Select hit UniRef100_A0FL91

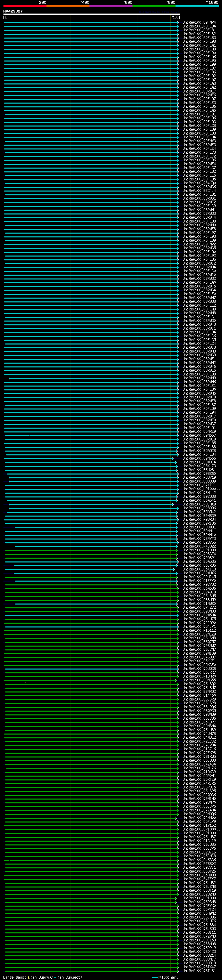[199, 114]
